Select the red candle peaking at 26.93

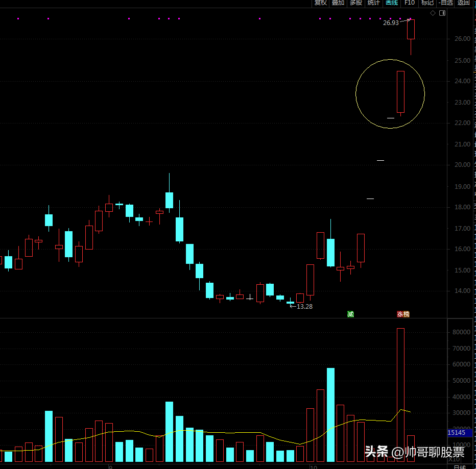411,30
